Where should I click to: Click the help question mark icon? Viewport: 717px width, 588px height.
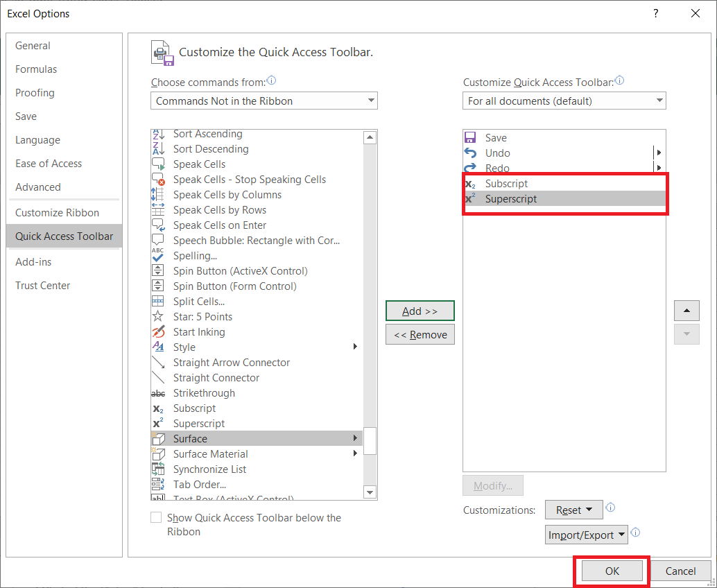pos(656,13)
